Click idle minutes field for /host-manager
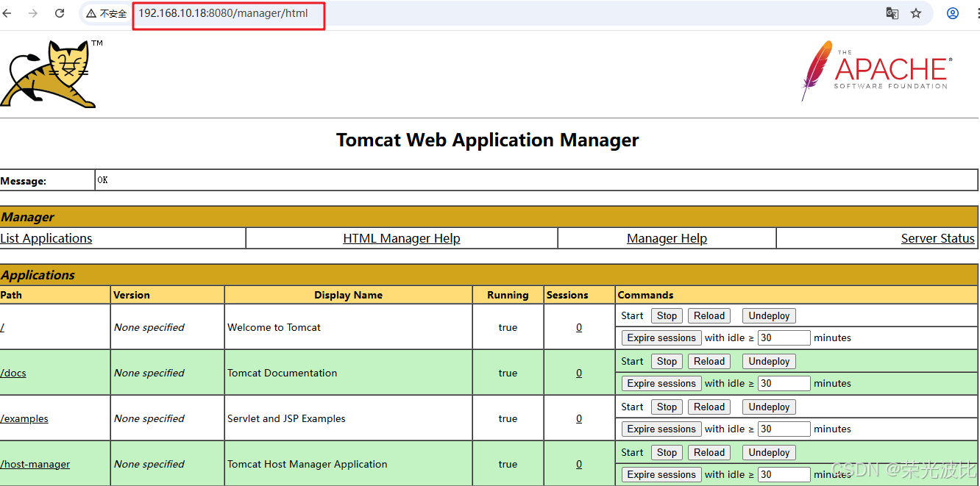The width and height of the screenshot is (980, 486). pyautogui.click(x=784, y=474)
